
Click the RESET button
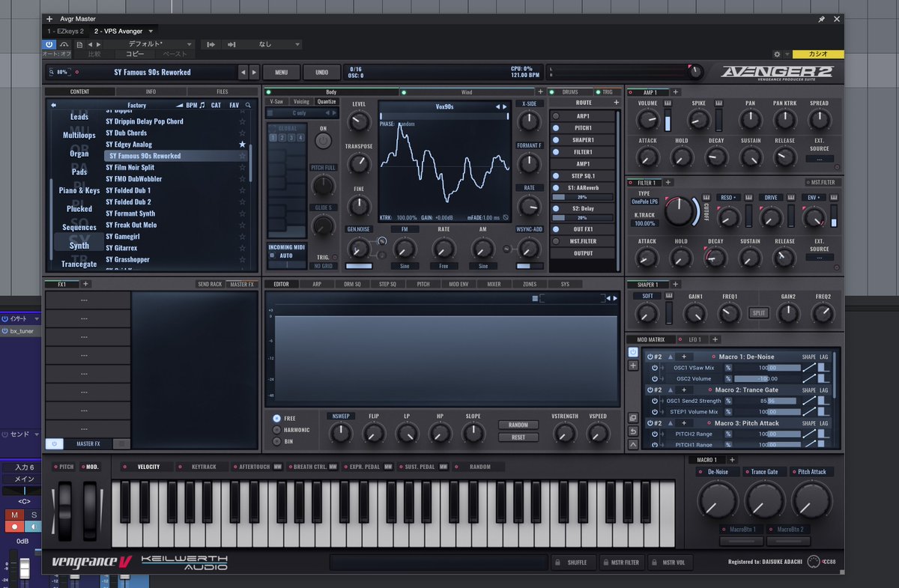pyautogui.click(x=518, y=437)
